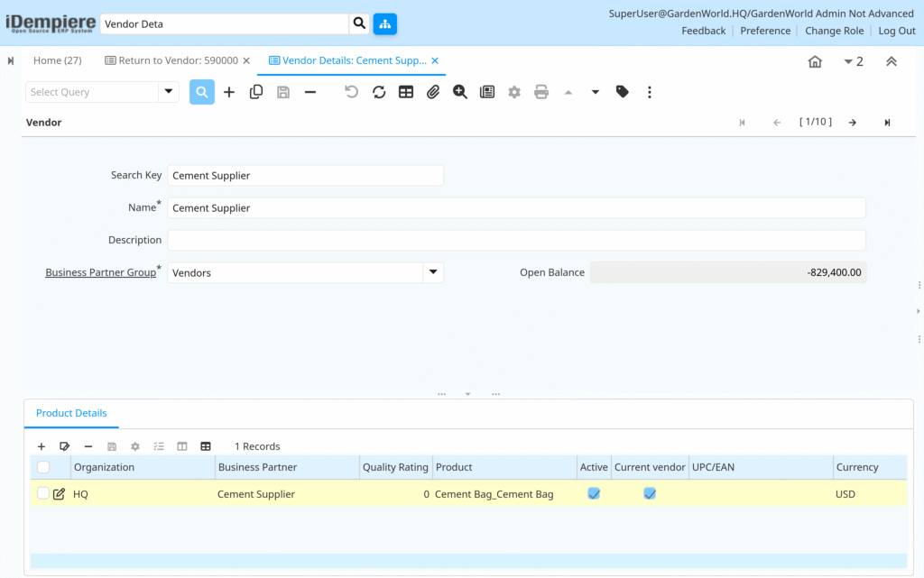The width and height of the screenshot is (924, 578).
Task: Toggle Product Details grid view
Action: point(206,446)
